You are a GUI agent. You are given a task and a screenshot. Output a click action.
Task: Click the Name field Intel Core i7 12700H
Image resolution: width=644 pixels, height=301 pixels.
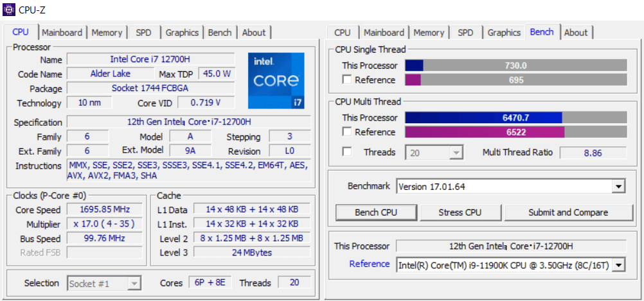point(151,59)
